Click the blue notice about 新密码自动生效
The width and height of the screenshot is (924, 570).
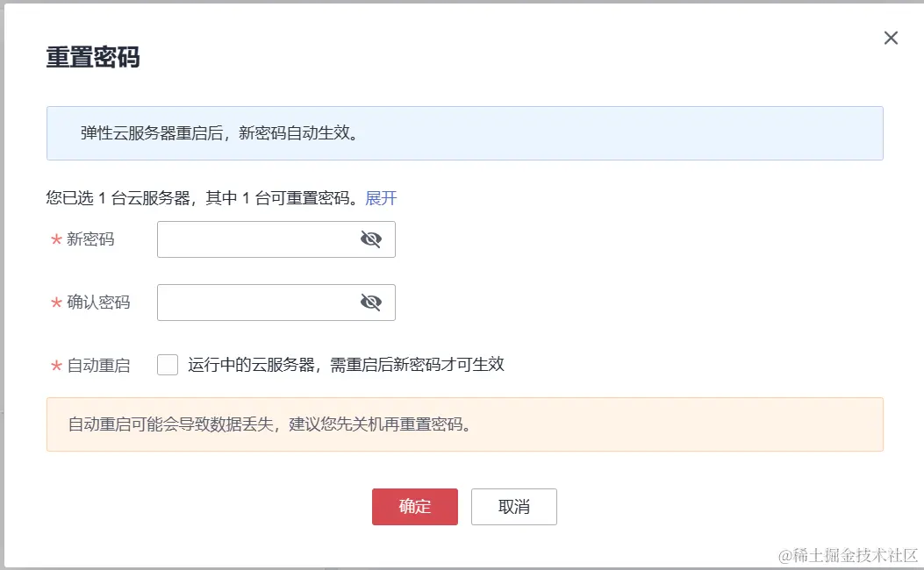click(x=464, y=132)
